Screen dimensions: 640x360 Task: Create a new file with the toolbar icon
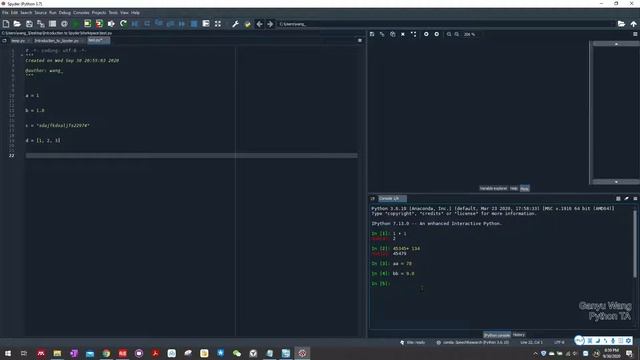click(6, 24)
